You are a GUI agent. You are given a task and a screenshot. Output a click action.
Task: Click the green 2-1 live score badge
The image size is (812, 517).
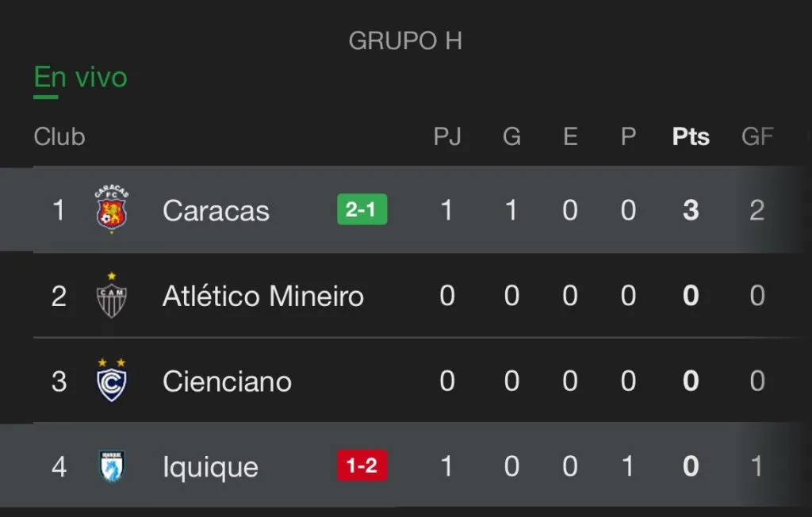pyautogui.click(x=362, y=210)
